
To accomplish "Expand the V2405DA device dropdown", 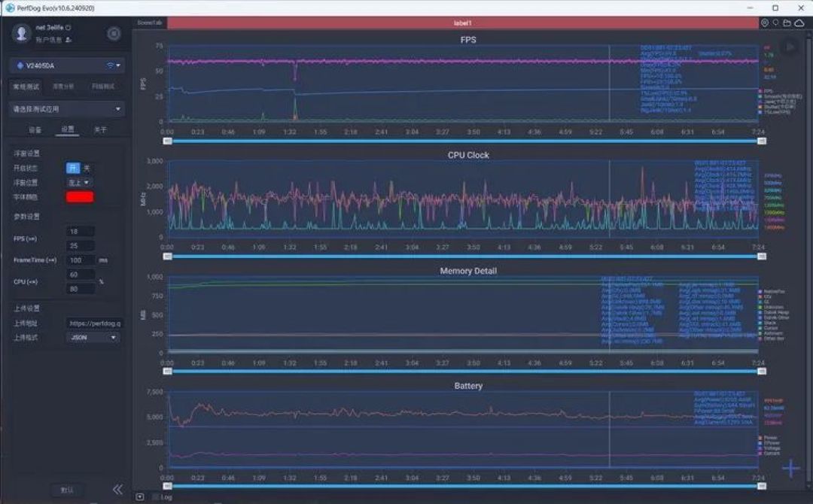I will (68, 65).
